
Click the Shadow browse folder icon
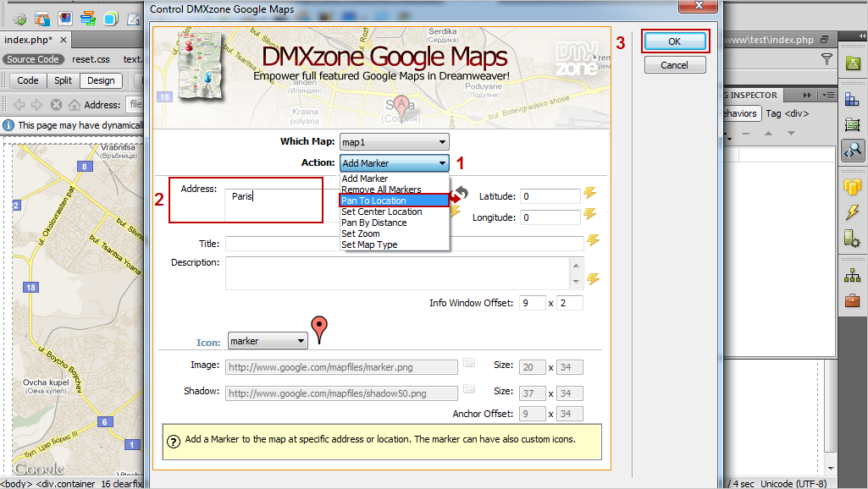tap(469, 389)
